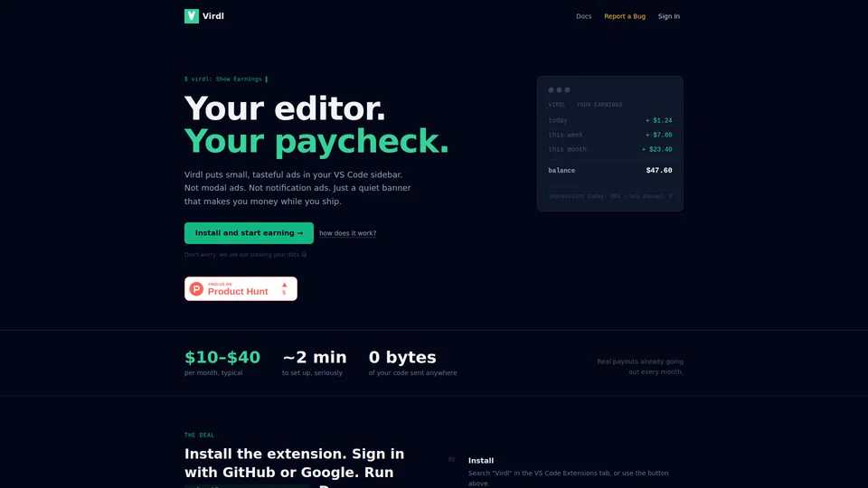Follow the 'how does it work?' link
The width and height of the screenshot is (868, 488).
[x=347, y=233]
